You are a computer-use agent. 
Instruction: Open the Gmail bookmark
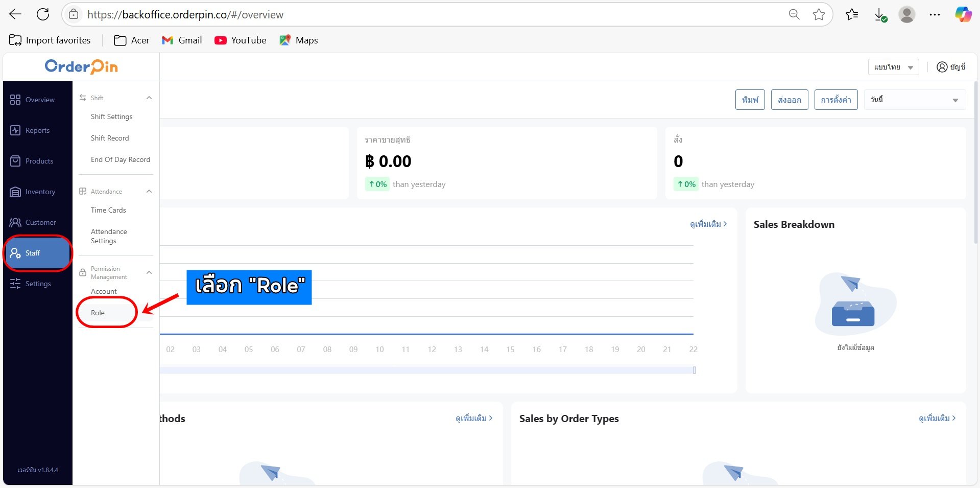click(182, 40)
